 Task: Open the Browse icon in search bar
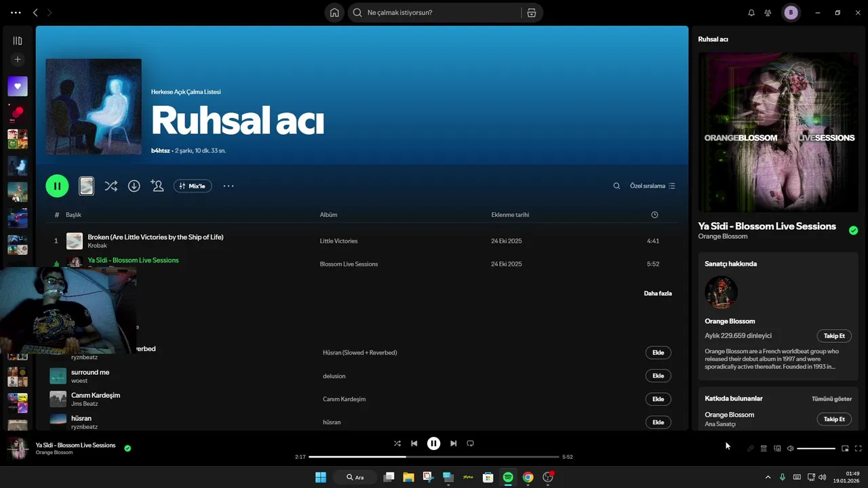pos(532,12)
